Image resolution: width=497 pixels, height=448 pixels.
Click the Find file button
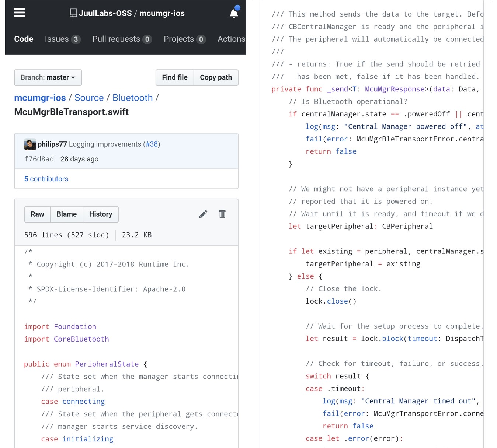[175, 77]
